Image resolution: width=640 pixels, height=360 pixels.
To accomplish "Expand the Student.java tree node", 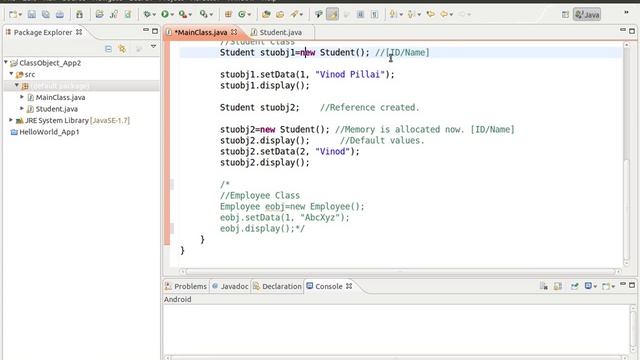I will [22, 109].
